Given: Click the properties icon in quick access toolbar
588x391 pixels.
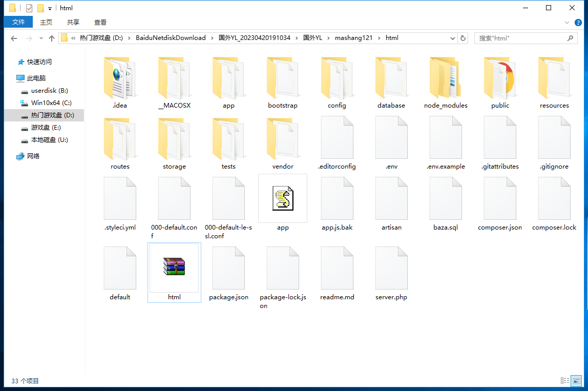Looking at the screenshot, I should coord(29,8).
